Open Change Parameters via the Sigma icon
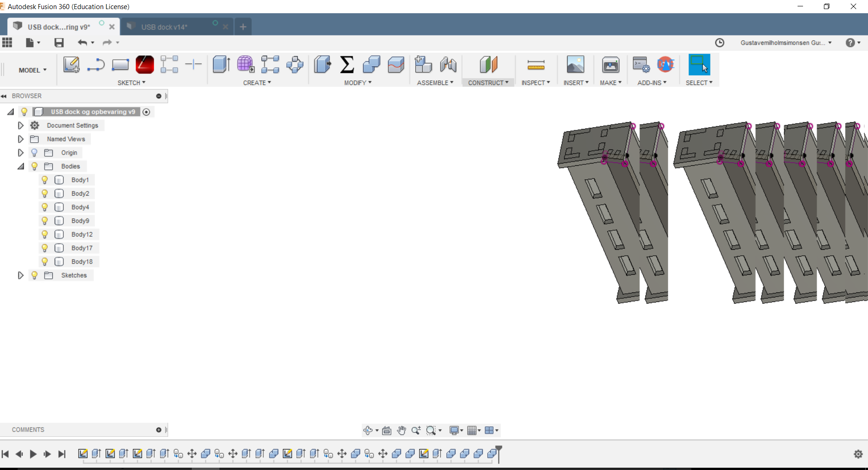 (x=347, y=64)
